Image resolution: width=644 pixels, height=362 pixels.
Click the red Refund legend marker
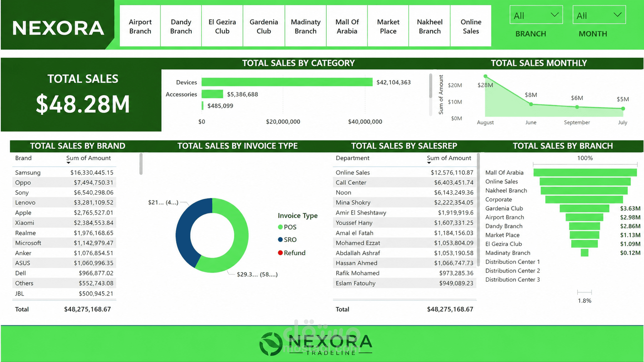(280, 253)
